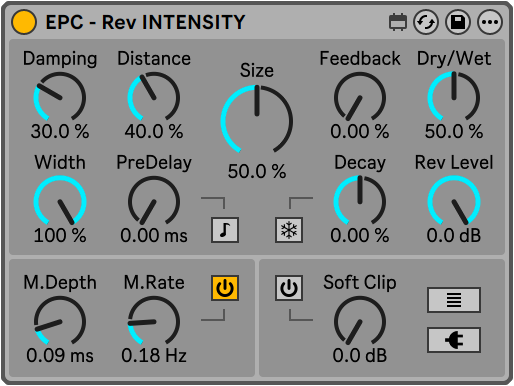The width and height of the screenshot is (514, 386).
Task: Click the Rev Level knob
Action: (454, 201)
